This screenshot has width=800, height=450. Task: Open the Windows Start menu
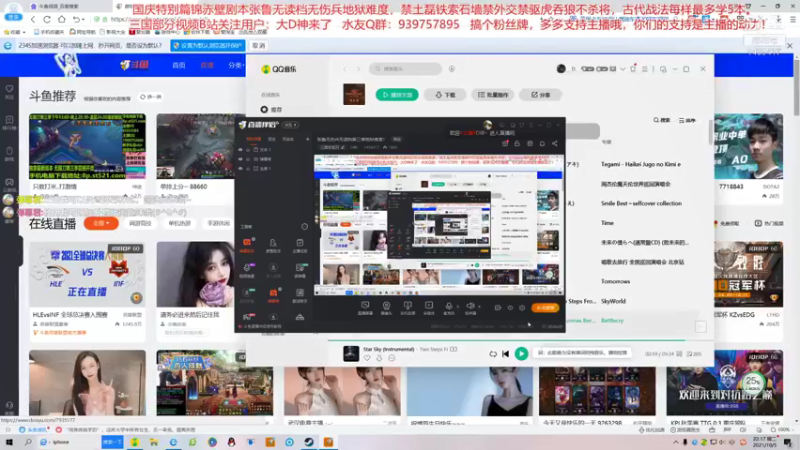point(9,442)
